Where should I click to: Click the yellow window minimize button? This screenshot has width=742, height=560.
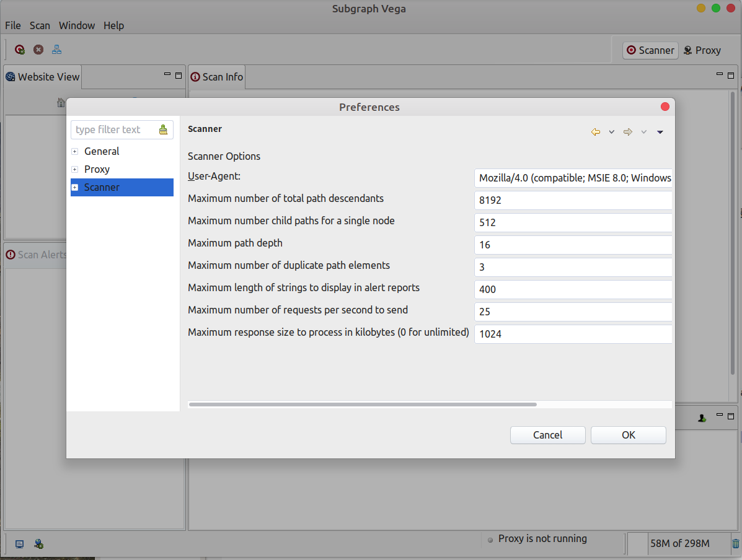point(701,8)
